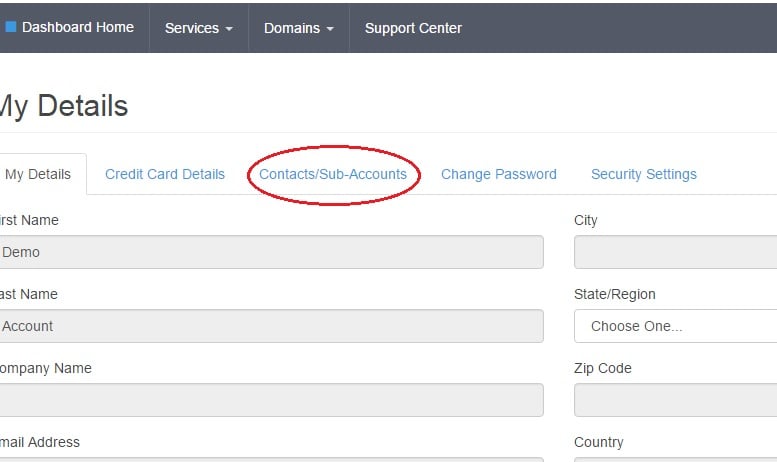
Task: Go to the Change Password tab
Action: 499,174
